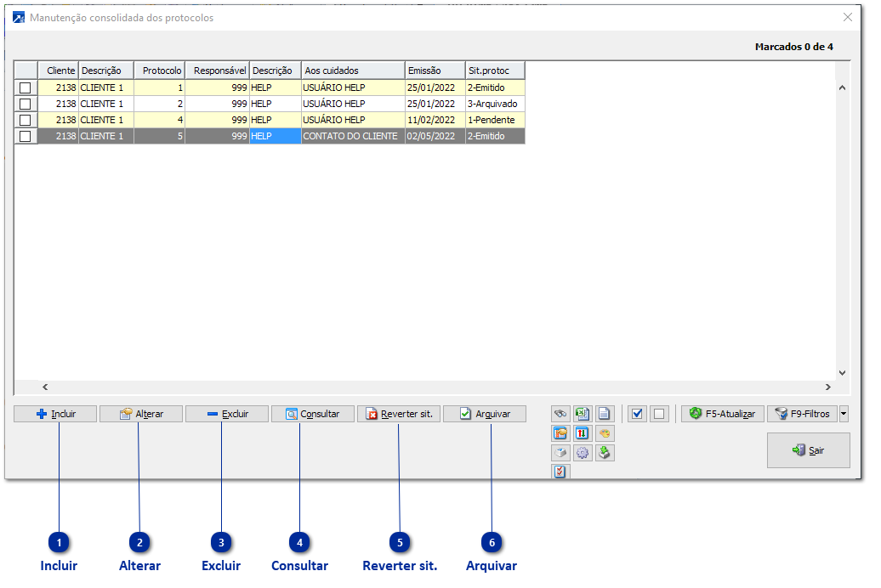The height and width of the screenshot is (588, 881).
Task: Click F5-Atualizar to refresh the list
Action: (x=723, y=414)
